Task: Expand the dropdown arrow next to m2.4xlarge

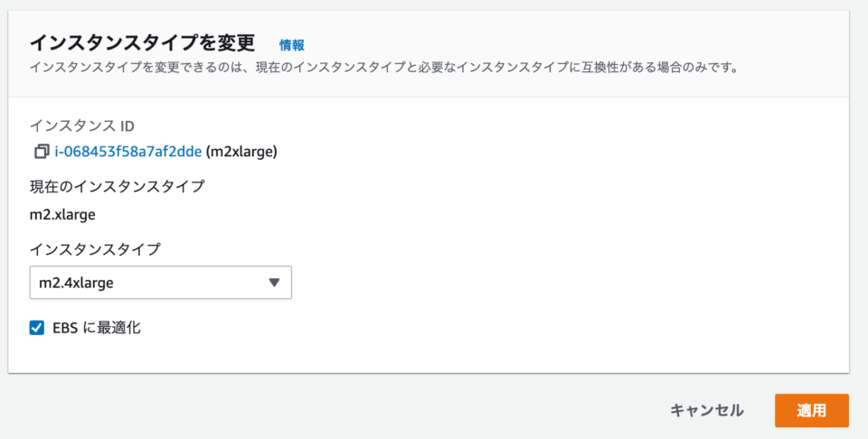Action: (274, 283)
